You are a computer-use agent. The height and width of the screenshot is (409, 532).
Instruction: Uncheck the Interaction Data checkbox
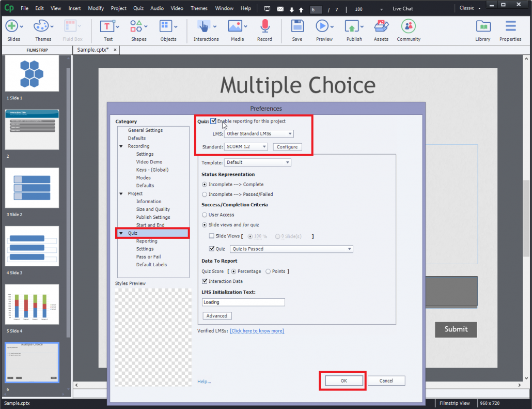click(x=205, y=281)
